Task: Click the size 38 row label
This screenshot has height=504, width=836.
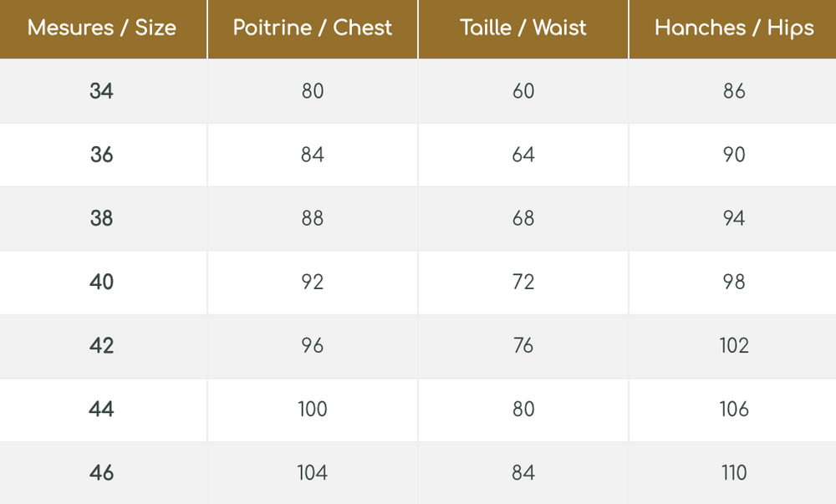Action: (x=102, y=218)
